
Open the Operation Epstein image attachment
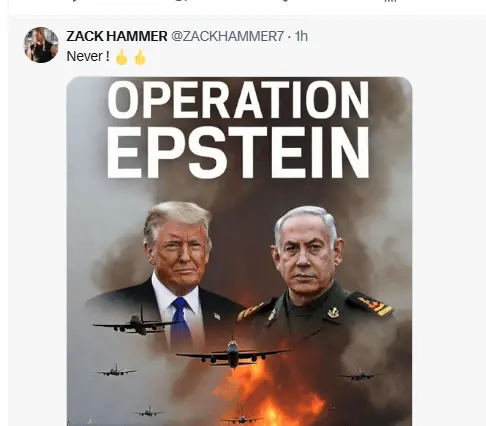coord(239,251)
